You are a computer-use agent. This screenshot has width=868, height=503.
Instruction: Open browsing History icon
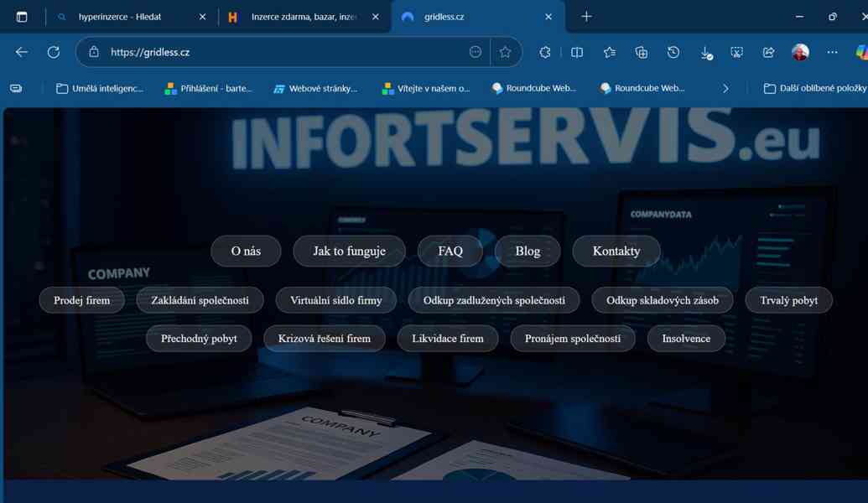click(673, 52)
